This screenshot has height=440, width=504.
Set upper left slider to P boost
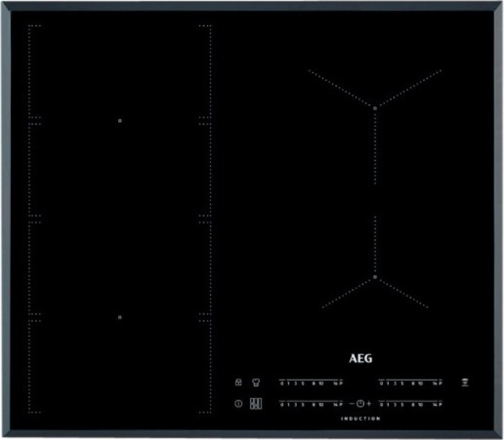coord(341,383)
